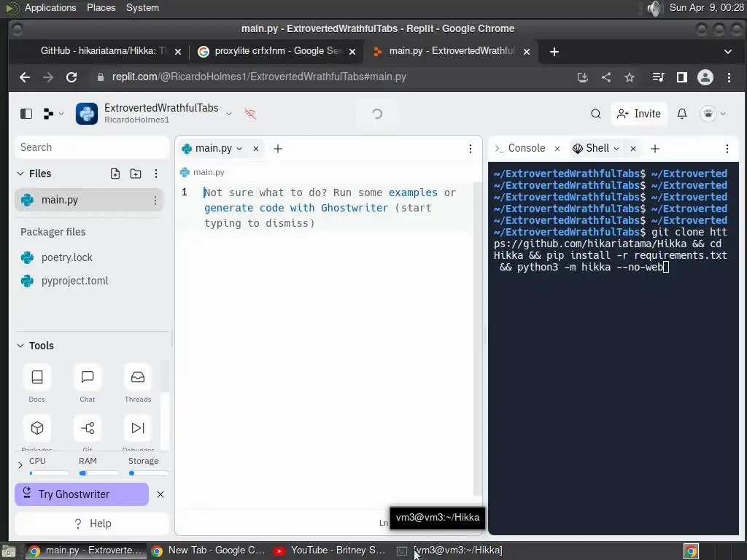The height and width of the screenshot is (560, 747).
Task: Reload the Replit page
Action: (71, 77)
